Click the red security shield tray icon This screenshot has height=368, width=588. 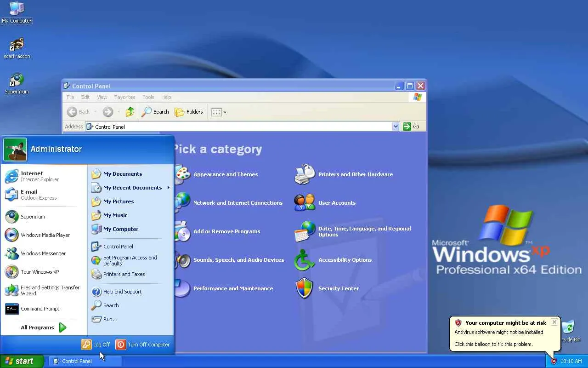point(554,361)
